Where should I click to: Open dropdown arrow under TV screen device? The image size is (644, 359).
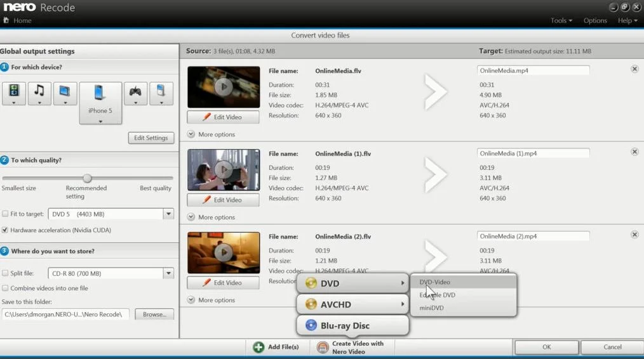(x=65, y=103)
